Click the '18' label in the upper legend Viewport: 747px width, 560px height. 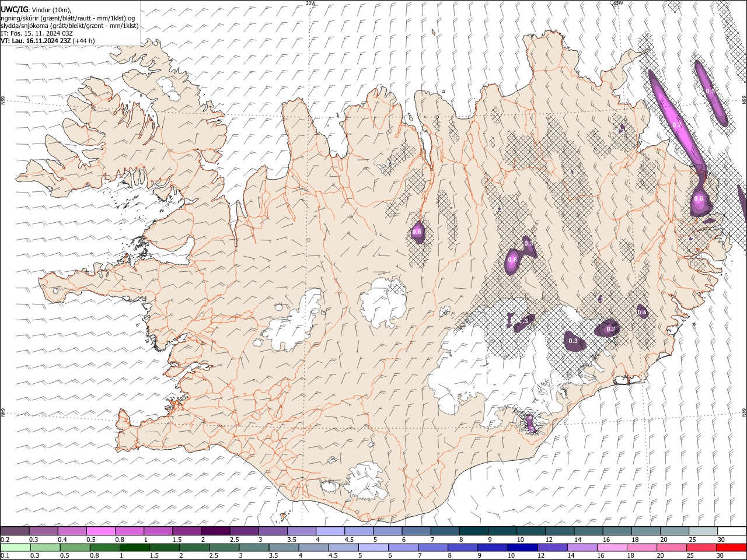(634, 540)
